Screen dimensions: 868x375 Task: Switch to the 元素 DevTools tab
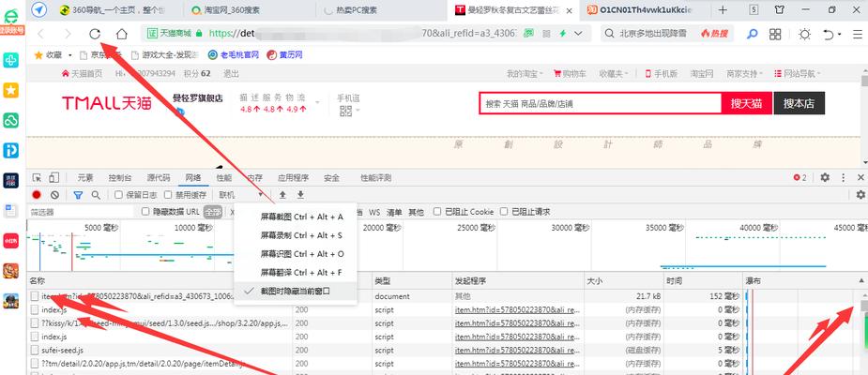pyautogui.click(x=85, y=177)
